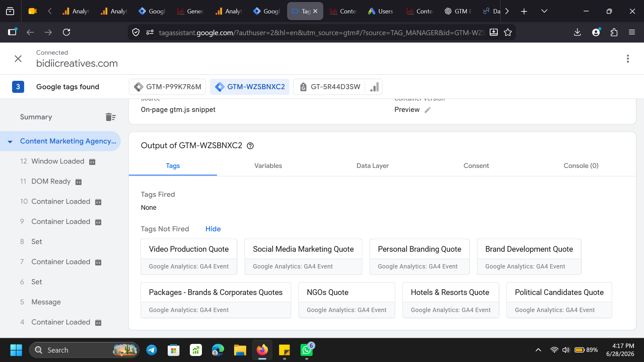Close the active Tag Assistant browser tab
Image resolution: width=644 pixels, height=362 pixels.
pos(315,11)
